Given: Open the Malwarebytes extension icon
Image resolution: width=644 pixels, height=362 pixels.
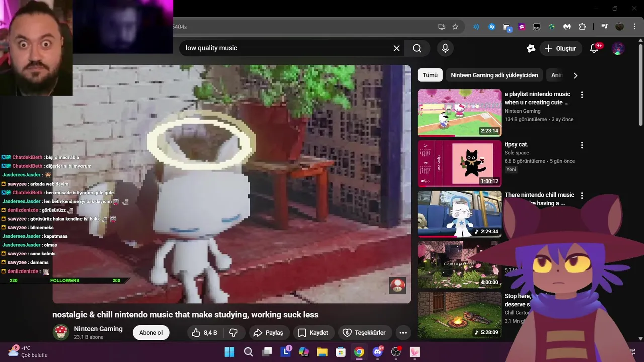Looking at the screenshot, I should click(567, 27).
